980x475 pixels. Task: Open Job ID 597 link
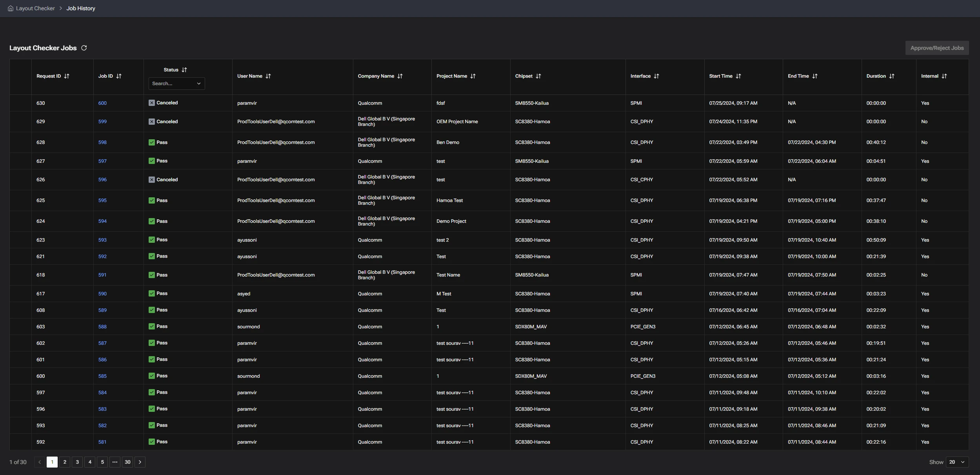[x=102, y=161]
